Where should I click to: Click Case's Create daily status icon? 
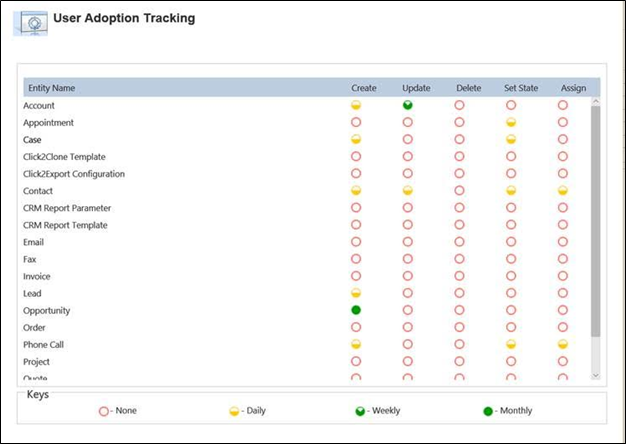pyautogui.click(x=356, y=139)
